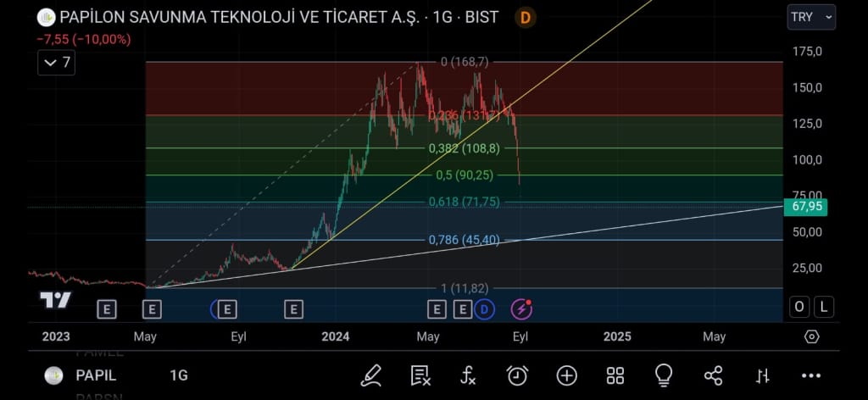Click the first E marker under 2023
The height and width of the screenshot is (400, 868).
pyautogui.click(x=106, y=309)
